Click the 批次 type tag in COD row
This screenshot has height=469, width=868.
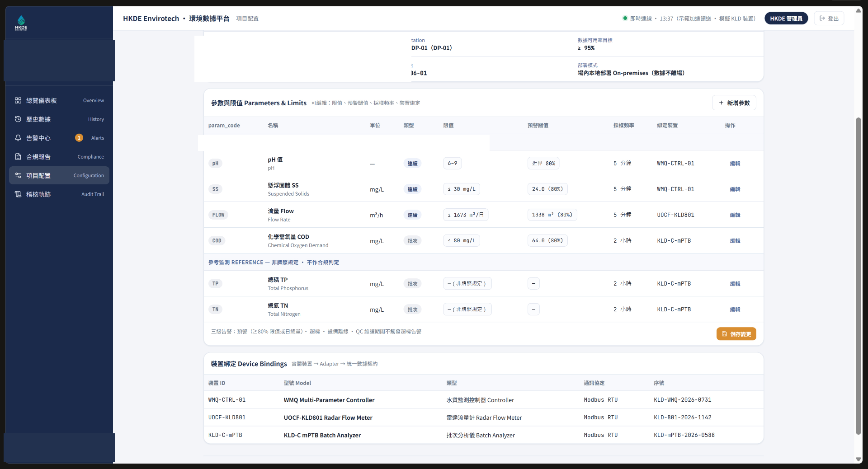[x=412, y=241]
